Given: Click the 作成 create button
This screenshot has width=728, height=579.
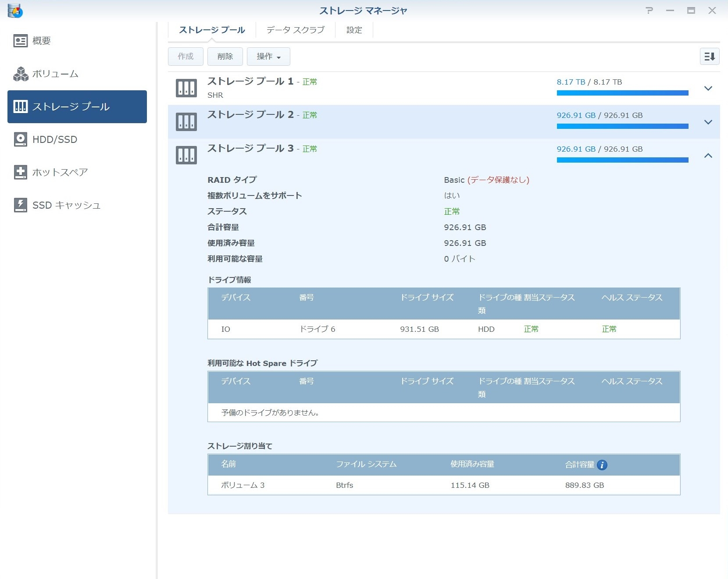Looking at the screenshot, I should point(186,57).
